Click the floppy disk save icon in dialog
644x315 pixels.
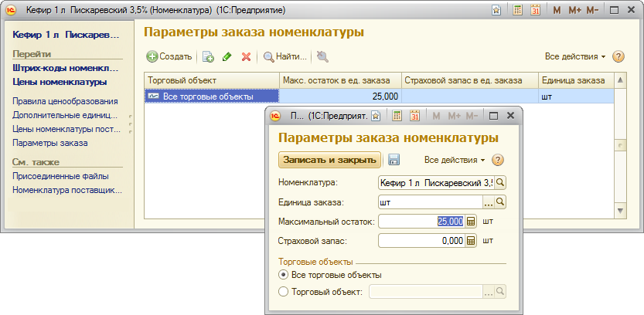coord(394,160)
